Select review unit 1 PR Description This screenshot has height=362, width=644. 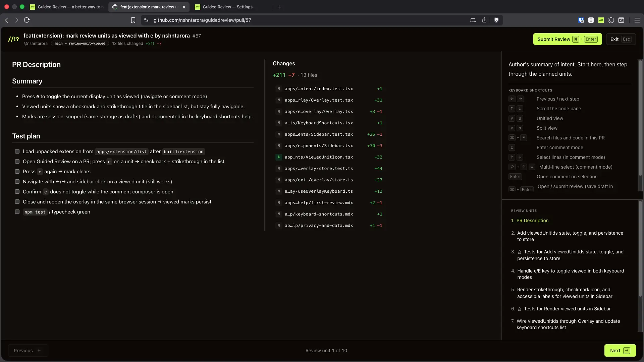coord(532,221)
